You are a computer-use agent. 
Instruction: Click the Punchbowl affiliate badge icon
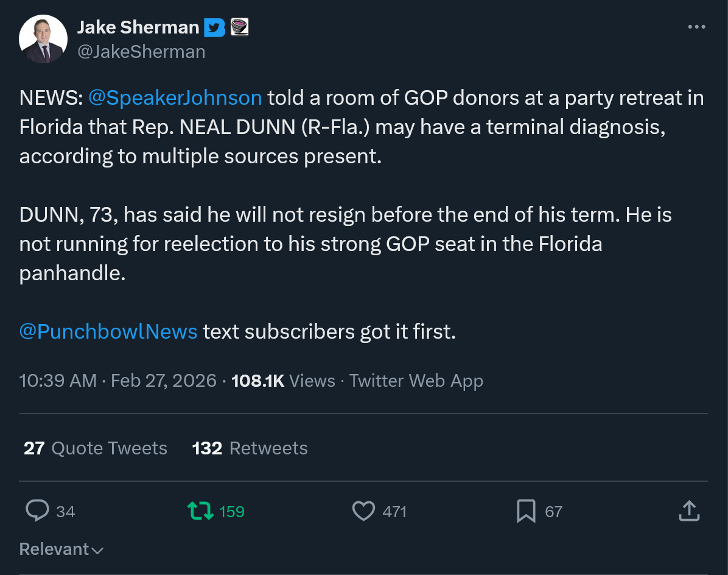coord(240,27)
